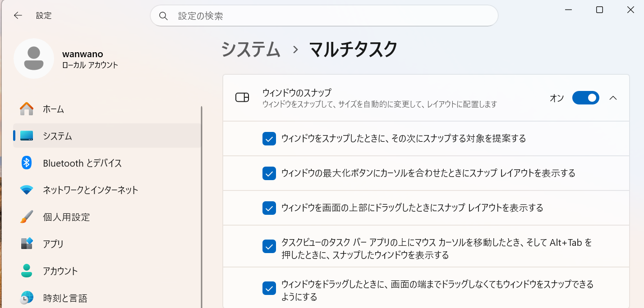Open 時刻と言語 settings page
Image resolution: width=644 pixels, height=308 pixels.
(x=107, y=298)
